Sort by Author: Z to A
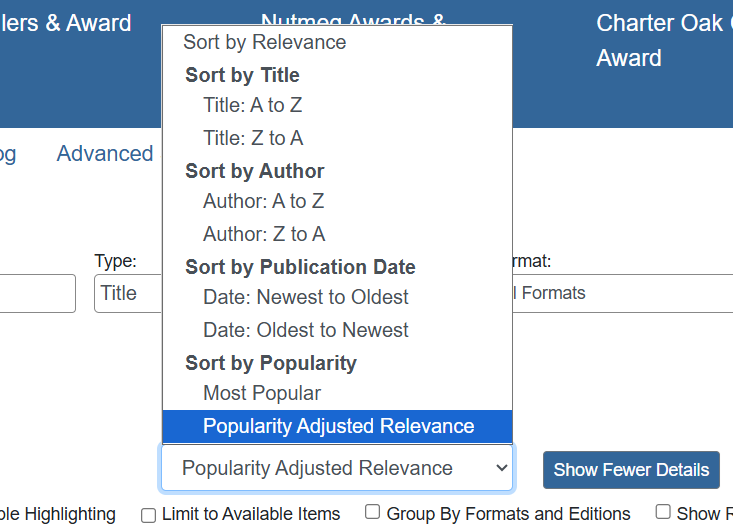733x528 pixels. 263,234
